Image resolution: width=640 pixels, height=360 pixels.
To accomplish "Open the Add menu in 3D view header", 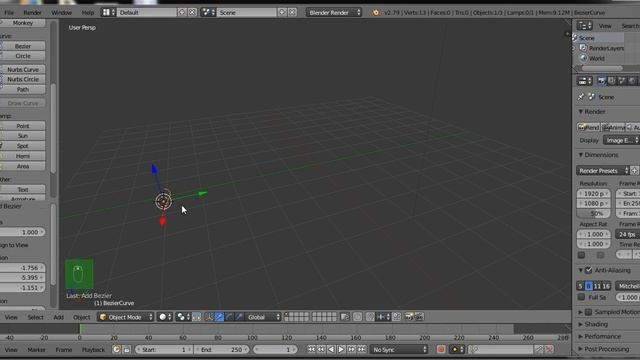I will coord(58,317).
